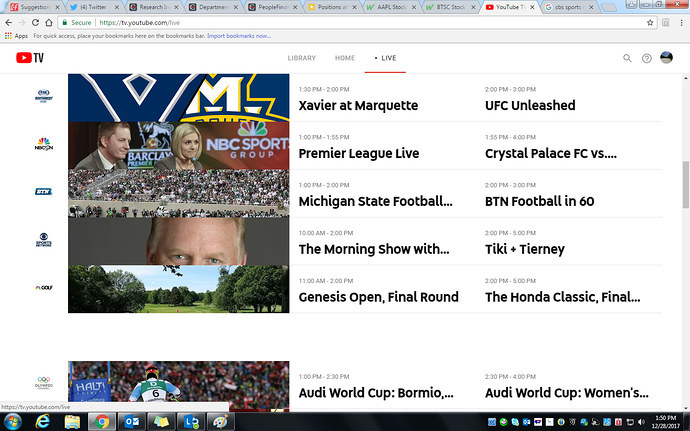Reload the page with refresh icon
This screenshot has width=690, height=431.
coord(35,22)
